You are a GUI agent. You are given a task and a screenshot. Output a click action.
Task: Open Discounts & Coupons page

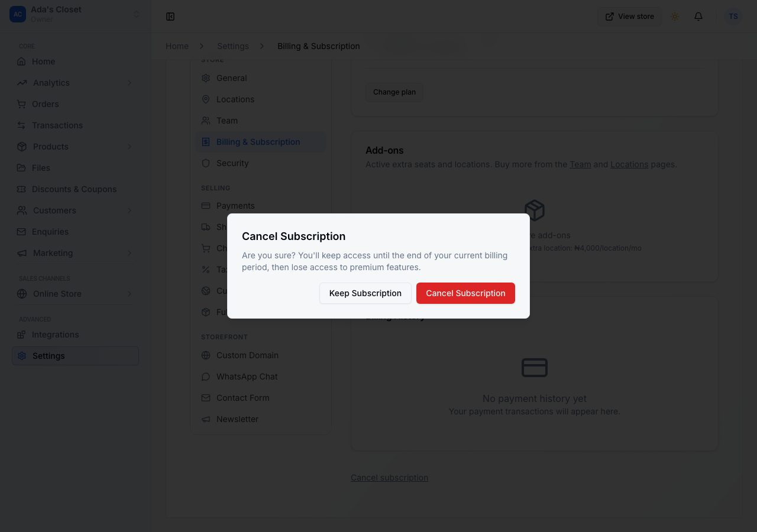point(75,189)
